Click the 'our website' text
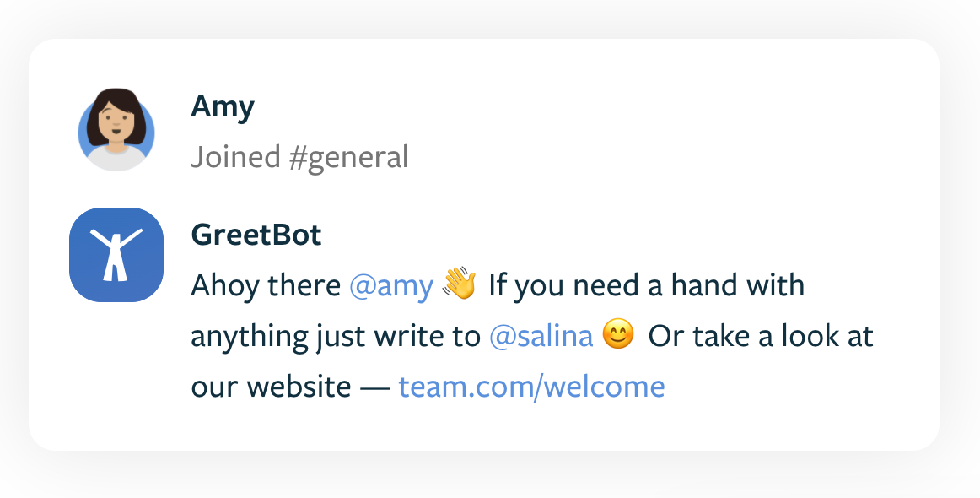This screenshot has height=498, width=980. click(x=271, y=387)
